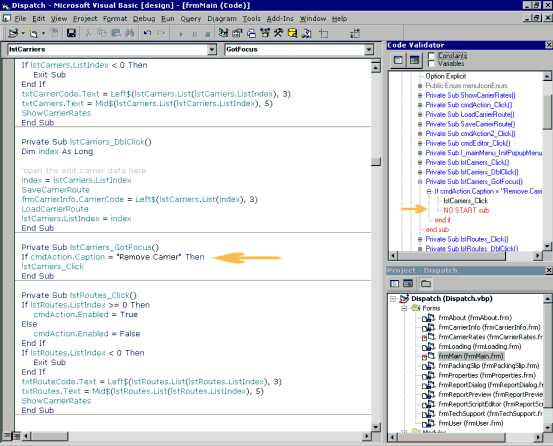Image resolution: width=553 pixels, height=446 pixels.
Task: Click the code window vertical scrollbar thumb
Action: click(x=376, y=162)
